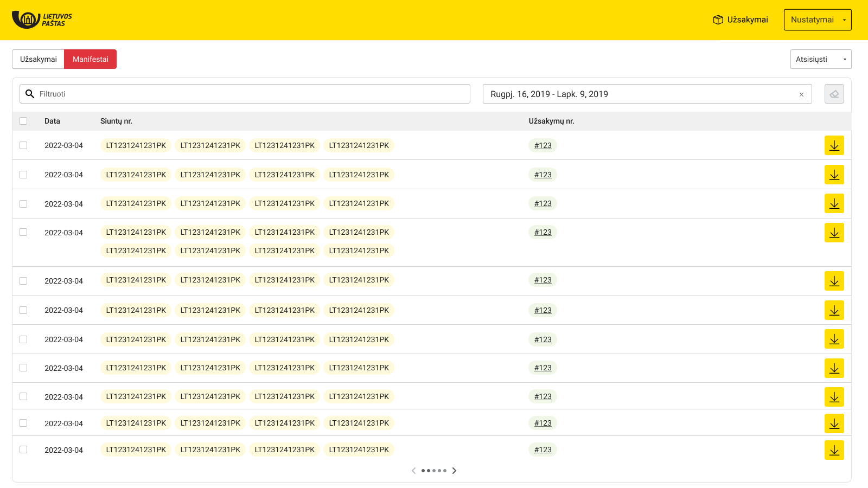Check the first table row's checkbox
Viewport: 868px width, 488px height.
coord(23,145)
